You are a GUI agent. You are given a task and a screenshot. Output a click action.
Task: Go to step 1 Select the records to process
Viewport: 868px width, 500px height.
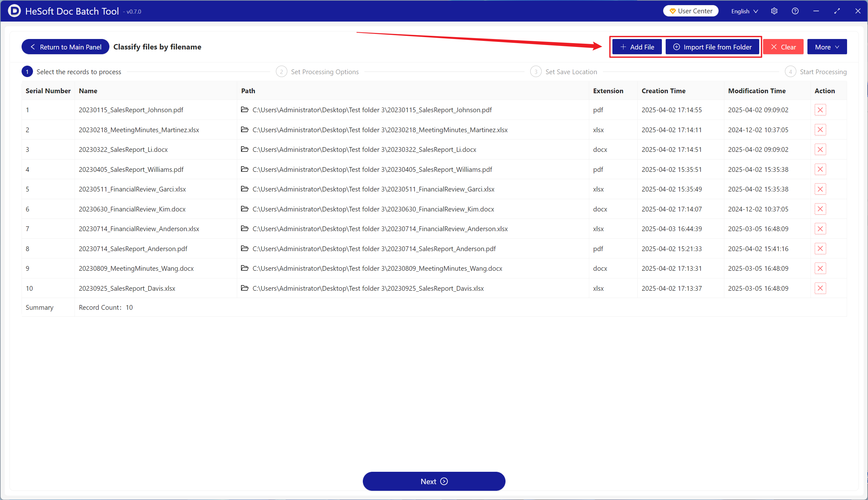[x=71, y=72]
